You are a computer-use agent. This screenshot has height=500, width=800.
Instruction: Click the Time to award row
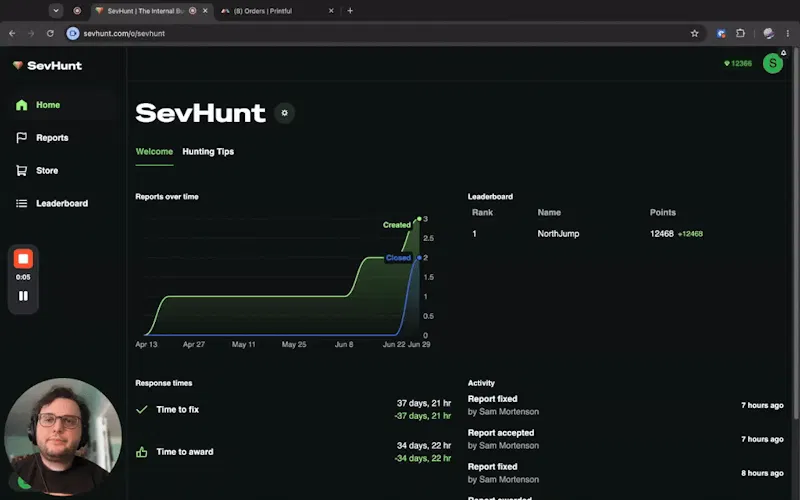(293, 452)
